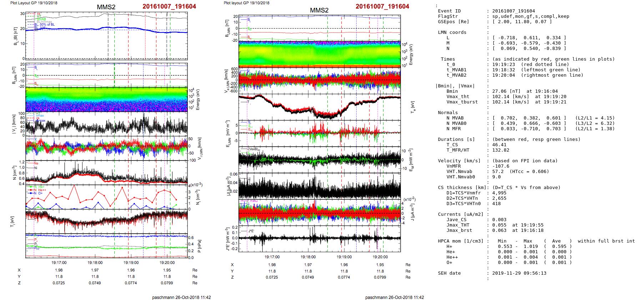This screenshot has width=644, height=300.
Task: Select the J*E' [nW m-3] axis label
Action: point(227,239)
